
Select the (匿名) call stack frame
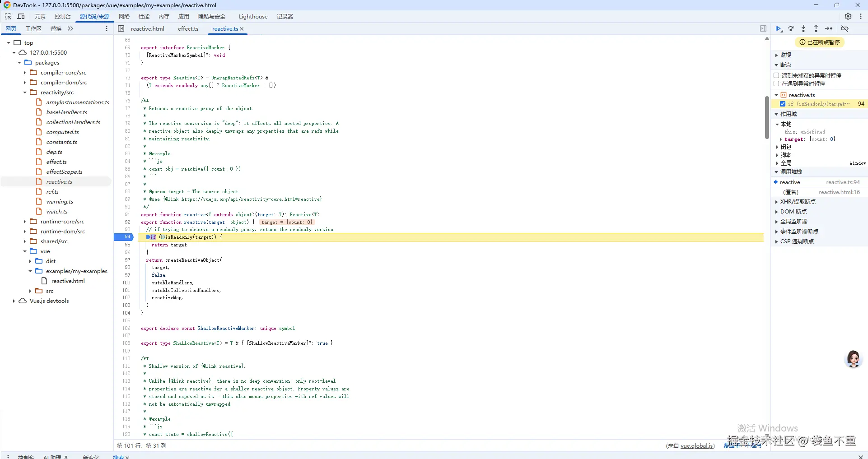[x=818, y=192]
